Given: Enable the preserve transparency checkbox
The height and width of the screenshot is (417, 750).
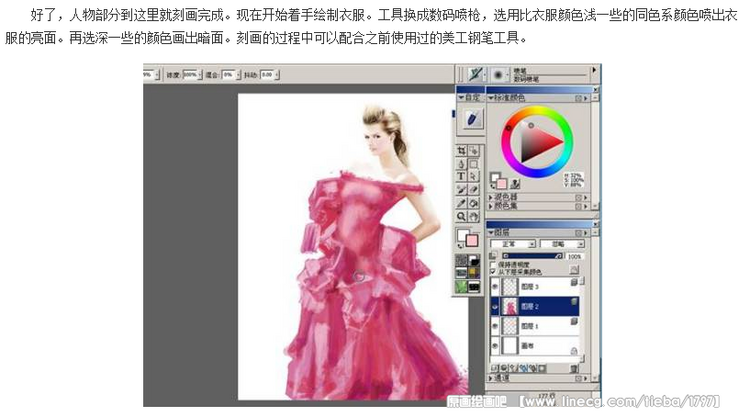Looking at the screenshot, I should click(493, 264).
